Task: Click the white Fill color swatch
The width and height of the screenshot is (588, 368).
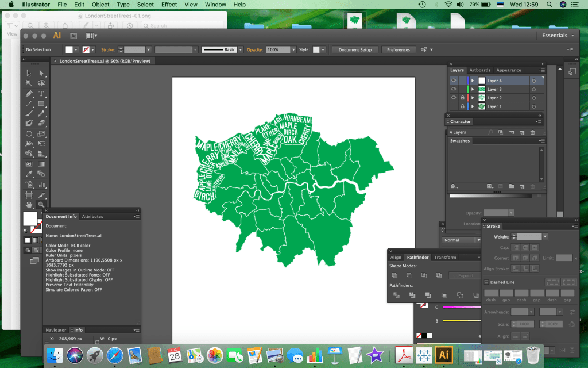Action: (x=29, y=218)
